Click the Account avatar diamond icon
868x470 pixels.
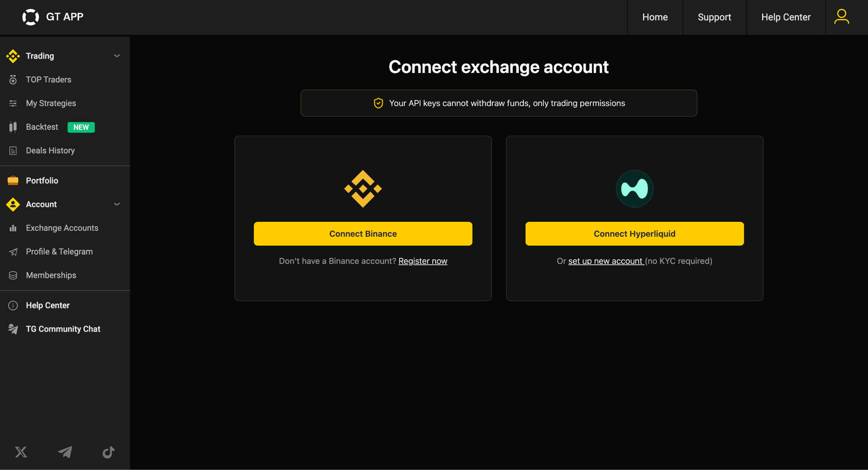coord(13,204)
